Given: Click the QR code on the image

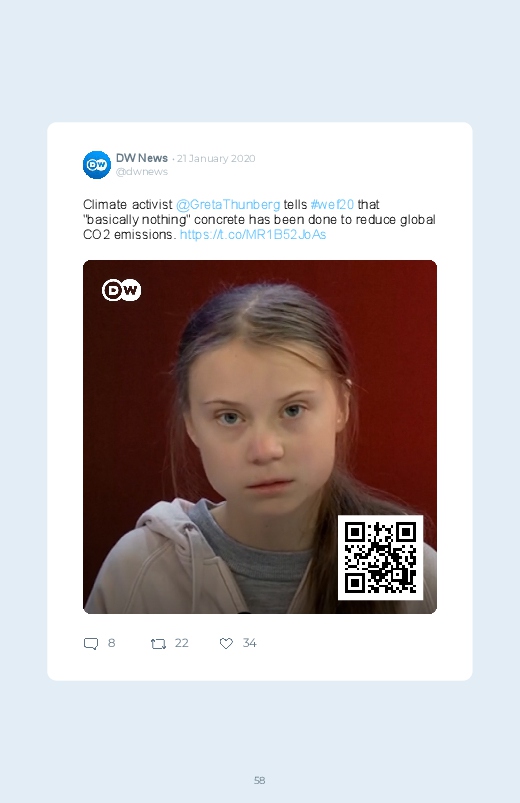Looking at the screenshot, I should [x=380, y=557].
